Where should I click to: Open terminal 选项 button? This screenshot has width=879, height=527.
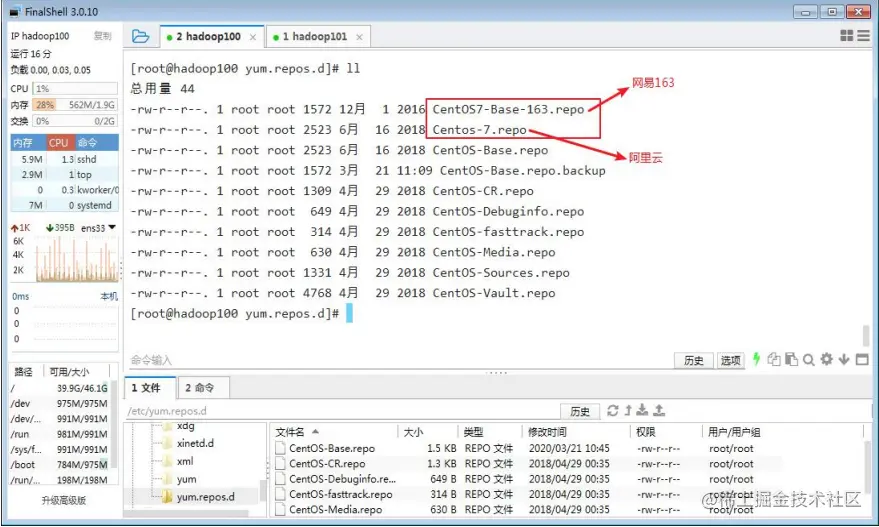pyautogui.click(x=730, y=360)
